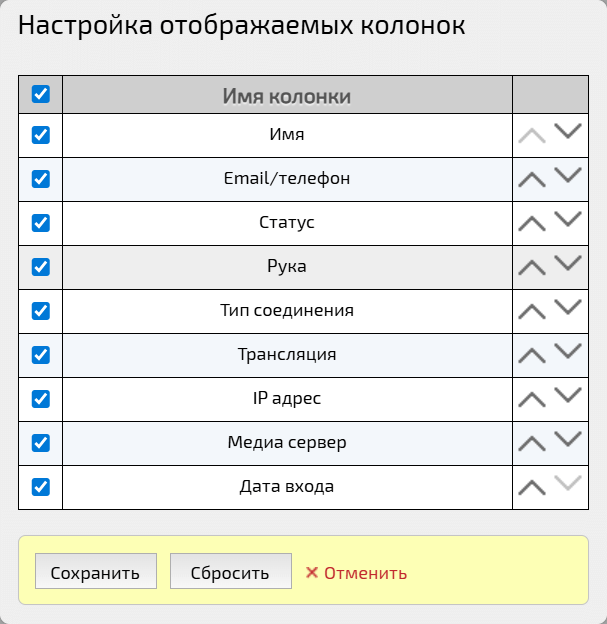Move Email/телефон column up
Screen dimensions: 607x624
click(x=532, y=180)
